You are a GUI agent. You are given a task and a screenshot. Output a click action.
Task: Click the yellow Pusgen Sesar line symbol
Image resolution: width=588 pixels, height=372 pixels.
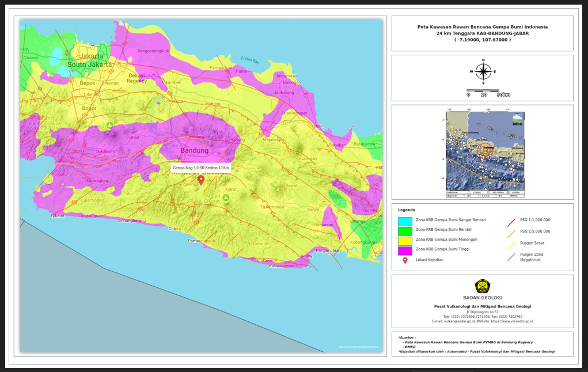click(511, 245)
